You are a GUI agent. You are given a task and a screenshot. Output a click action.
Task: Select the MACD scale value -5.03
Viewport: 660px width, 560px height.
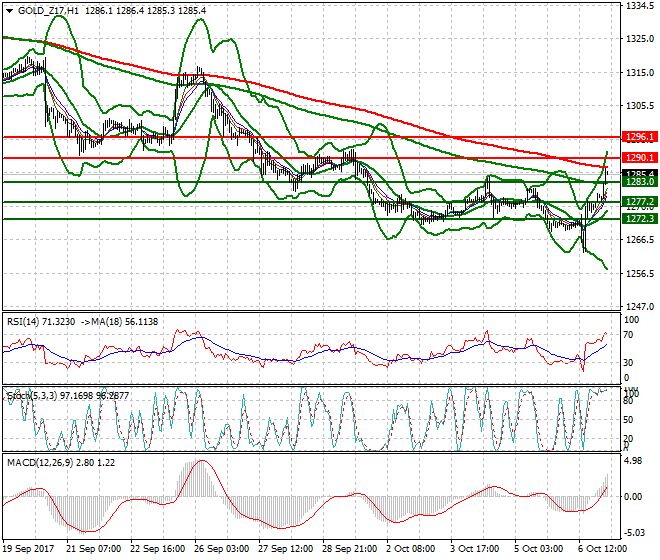(x=634, y=533)
